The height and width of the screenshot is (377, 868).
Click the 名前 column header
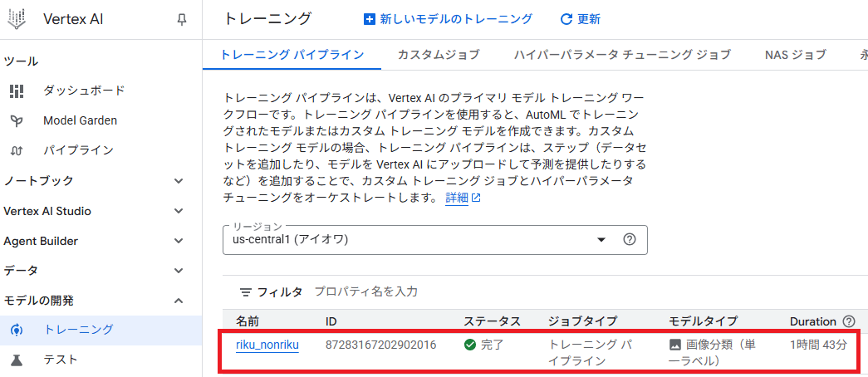click(x=248, y=321)
